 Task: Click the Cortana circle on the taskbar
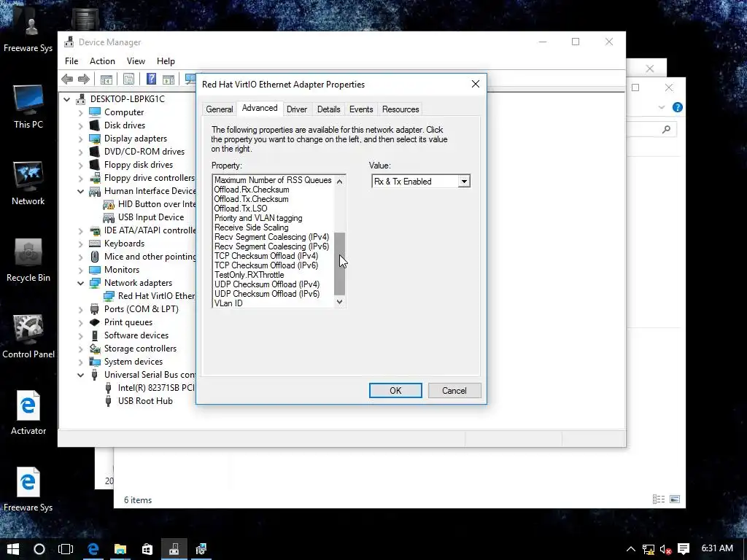tap(39, 549)
